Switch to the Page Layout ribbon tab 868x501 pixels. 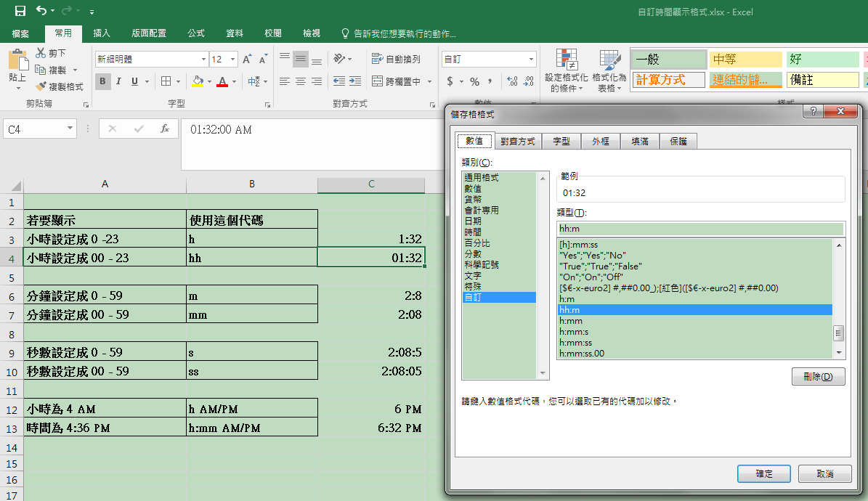(149, 34)
